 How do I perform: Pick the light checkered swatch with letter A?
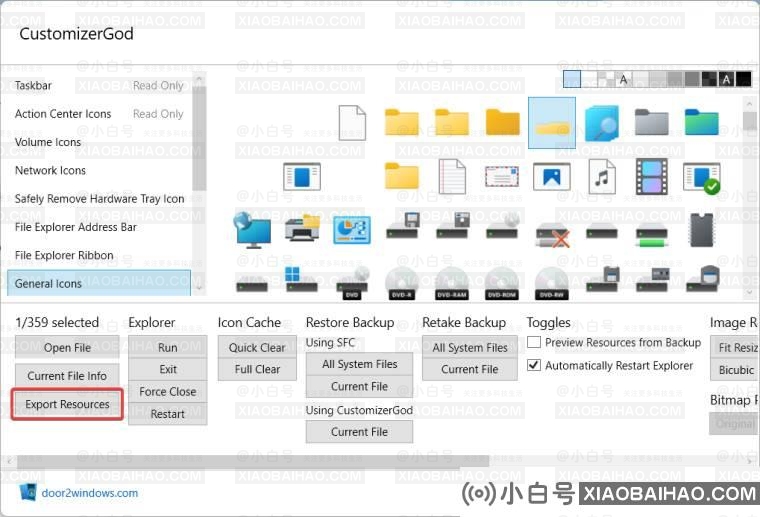(624, 79)
